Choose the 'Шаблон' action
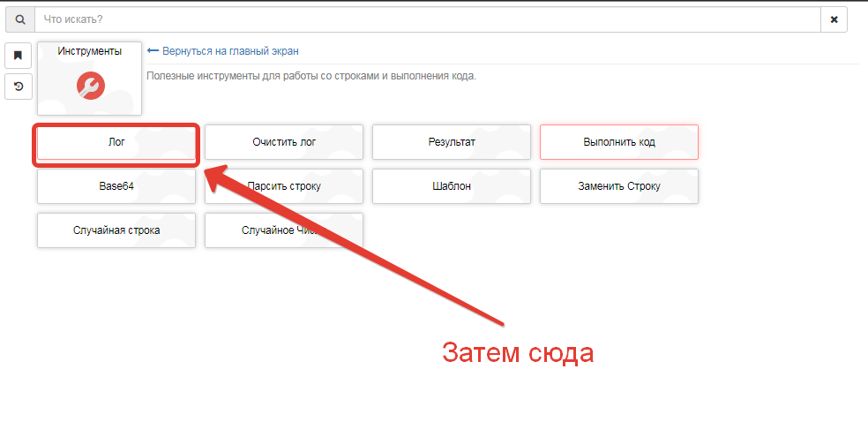Viewport: 868px width, 422px height. (x=452, y=186)
